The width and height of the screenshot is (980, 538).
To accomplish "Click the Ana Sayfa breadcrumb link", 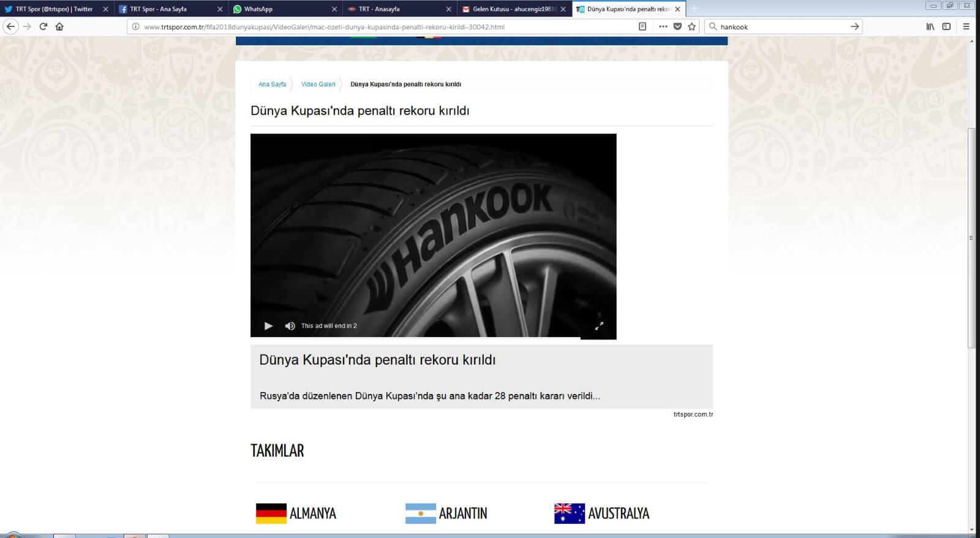I will (x=272, y=85).
